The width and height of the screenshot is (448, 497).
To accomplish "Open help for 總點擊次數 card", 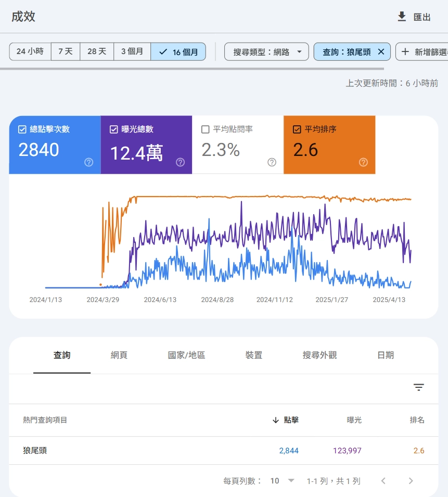I will pos(89,162).
